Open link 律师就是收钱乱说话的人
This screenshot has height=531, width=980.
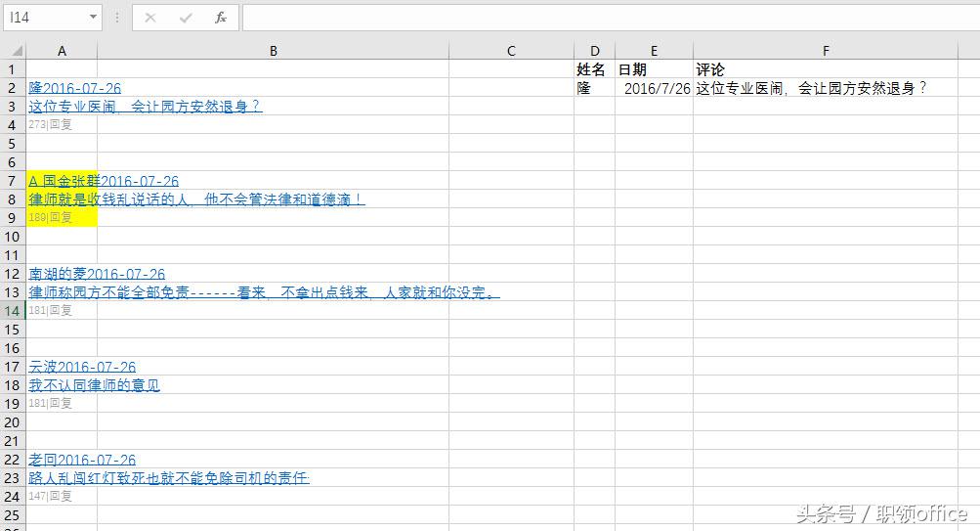[x=196, y=199]
